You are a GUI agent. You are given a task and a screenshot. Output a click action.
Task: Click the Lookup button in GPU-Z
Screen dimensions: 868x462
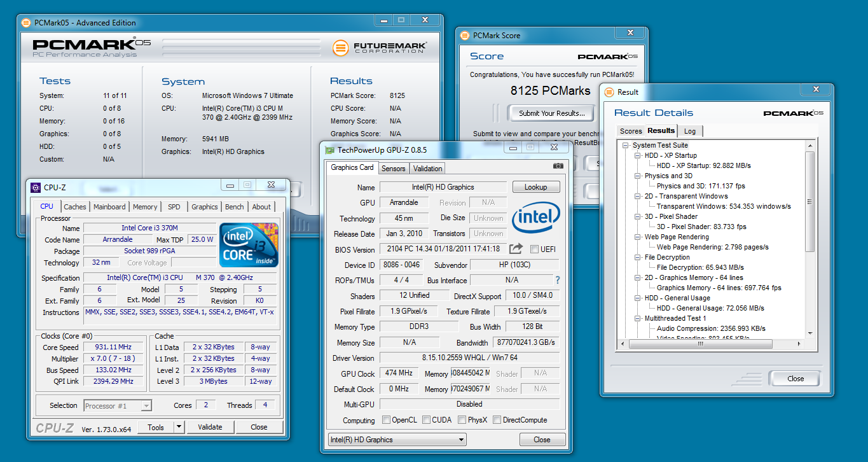coord(536,187)
